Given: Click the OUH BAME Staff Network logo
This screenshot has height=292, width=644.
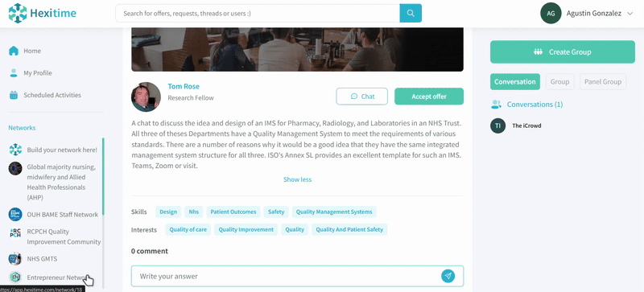Looking at the screenshot, I should click(15, 215).
